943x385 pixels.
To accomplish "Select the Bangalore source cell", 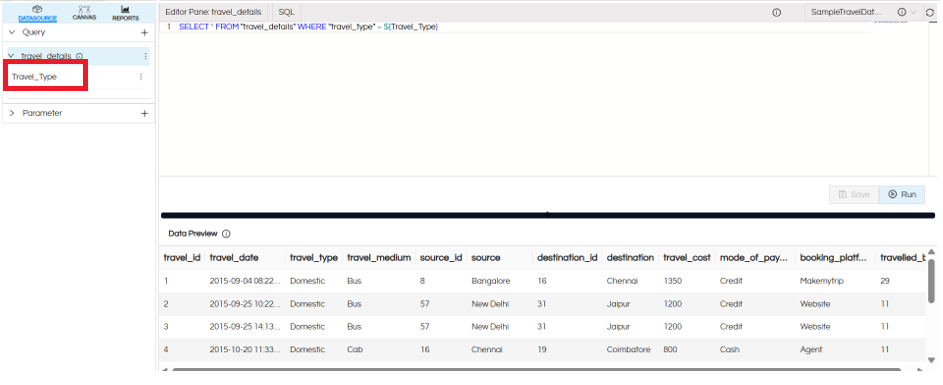I will click(x=491, y=281).
